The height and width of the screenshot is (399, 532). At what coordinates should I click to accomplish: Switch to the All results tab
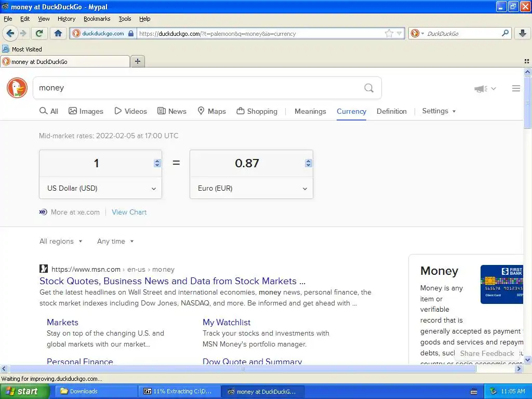(49, 111)
